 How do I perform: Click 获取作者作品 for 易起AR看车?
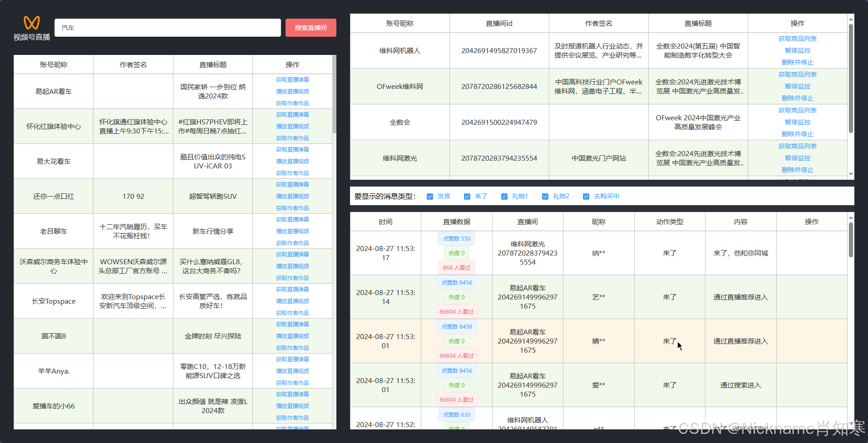tap(292, 103)
